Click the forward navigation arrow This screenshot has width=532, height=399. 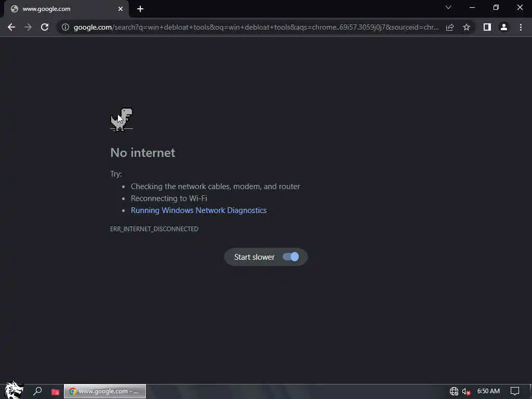click(x=28, y=27)
